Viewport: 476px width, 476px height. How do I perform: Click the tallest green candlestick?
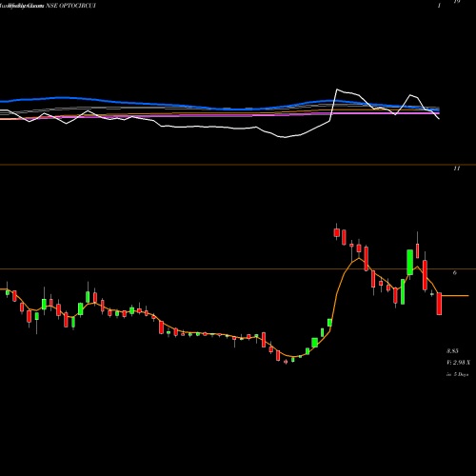410,263
